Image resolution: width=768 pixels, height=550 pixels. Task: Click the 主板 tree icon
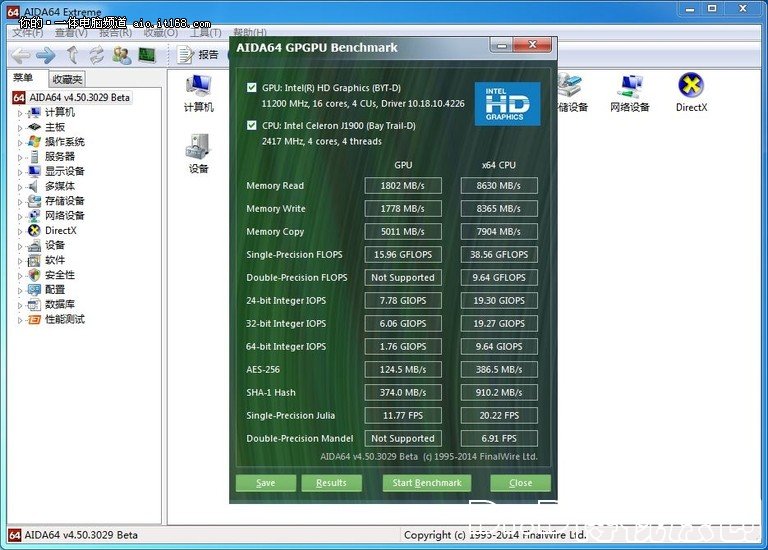pyautogui.click(x=34, y=127)
